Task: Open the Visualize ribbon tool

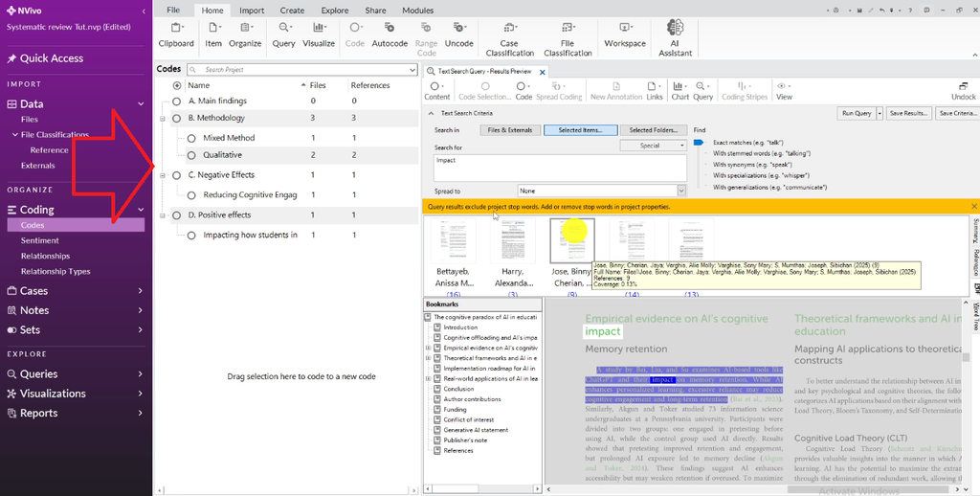Action: point(319,35)
